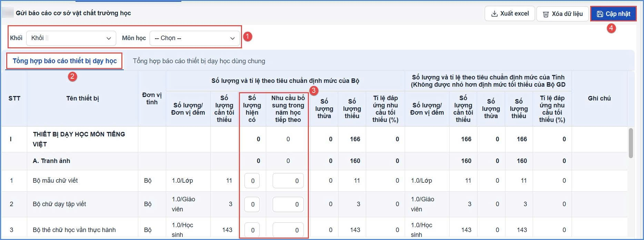Edit Nhu cầu bổ sung for Bộ mẫu chữ viết
644x240 pixels.
point(288,181)
